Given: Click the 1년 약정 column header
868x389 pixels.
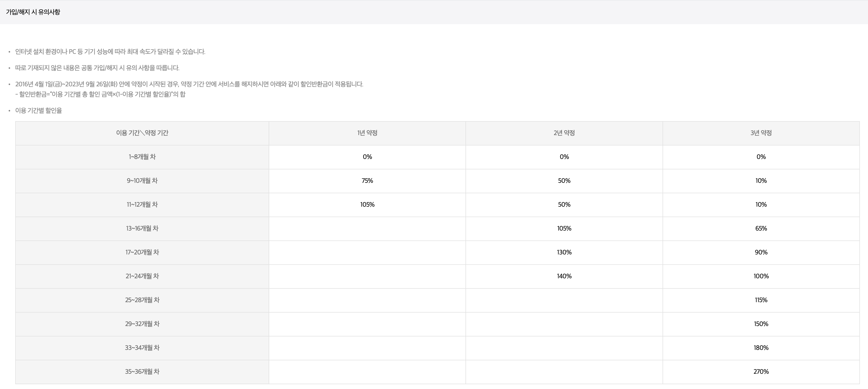Looking at the screenshot, I should tap(367, 133).
